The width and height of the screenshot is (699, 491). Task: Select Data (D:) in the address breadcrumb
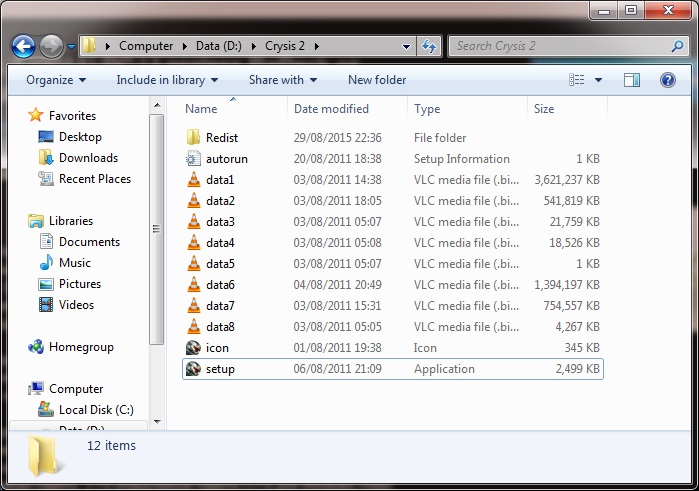218,46
